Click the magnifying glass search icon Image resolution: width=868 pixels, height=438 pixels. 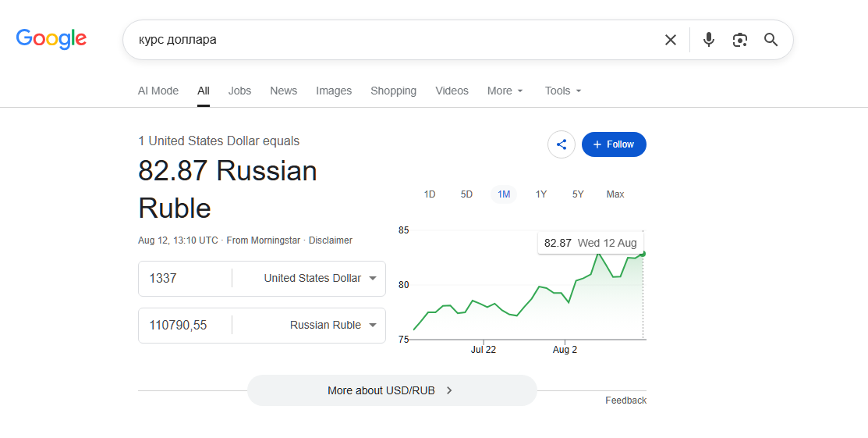coord(771,40)
